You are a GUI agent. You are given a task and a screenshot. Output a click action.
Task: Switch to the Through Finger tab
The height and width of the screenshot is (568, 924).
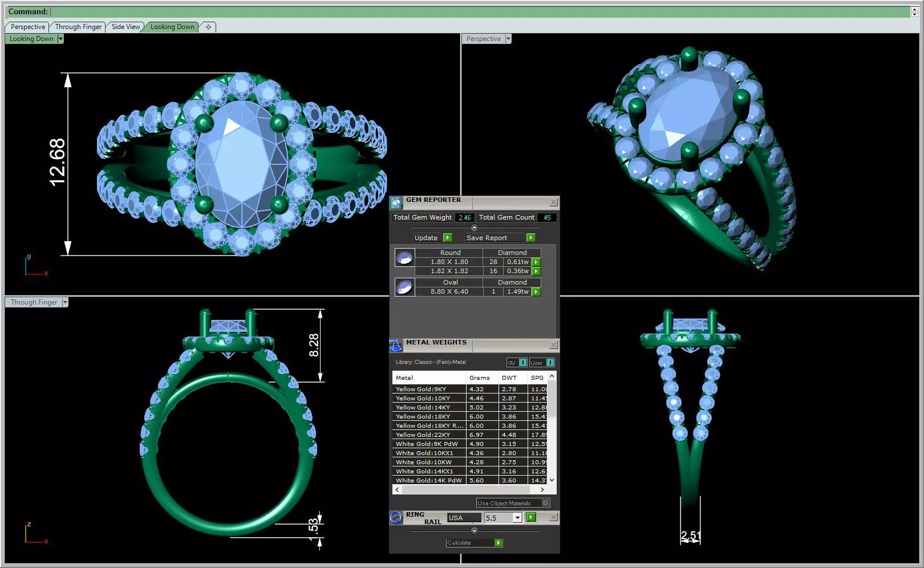tap(78, 27)
